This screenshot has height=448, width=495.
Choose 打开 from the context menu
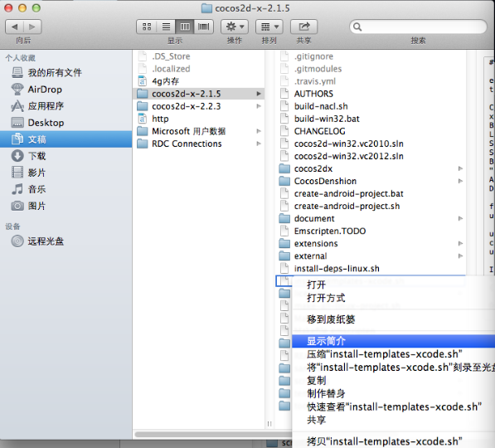(x=393, y=285)
